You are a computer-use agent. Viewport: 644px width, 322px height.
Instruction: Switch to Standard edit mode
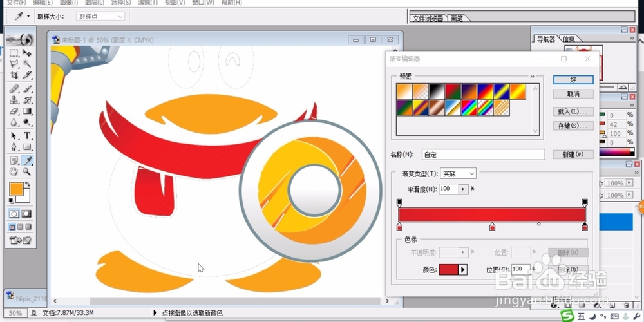(x=14, y=214)
